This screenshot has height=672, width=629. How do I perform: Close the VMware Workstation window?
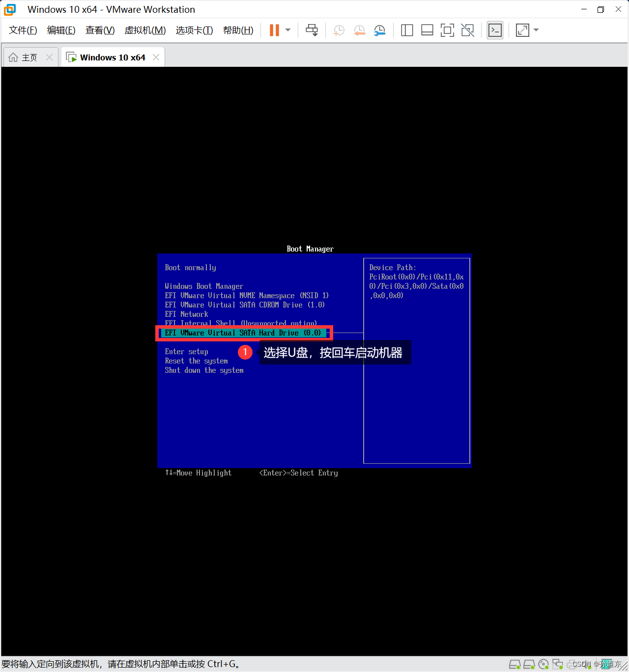(619, 9)
